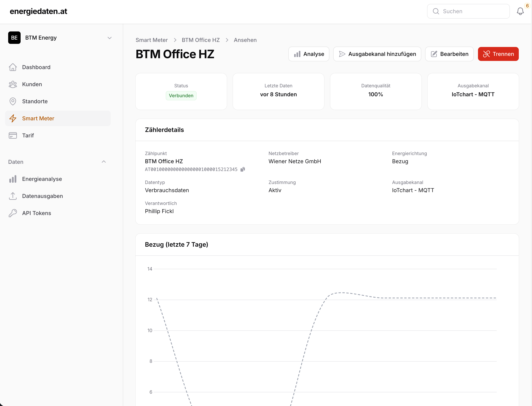Click the API Tokens key icon
532x406 pixels.
coord(13,213)
